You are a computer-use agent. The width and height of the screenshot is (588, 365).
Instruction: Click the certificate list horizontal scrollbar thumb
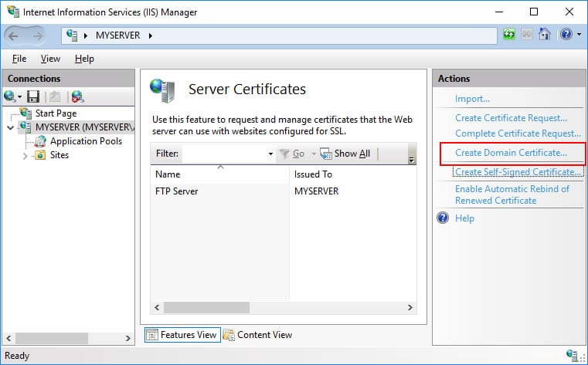click(x=206, y=307)
